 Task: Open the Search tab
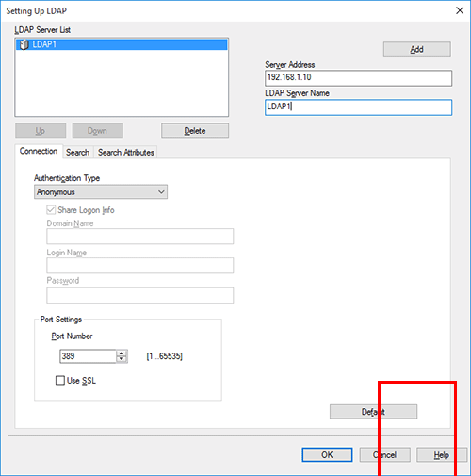click(78, 153)
